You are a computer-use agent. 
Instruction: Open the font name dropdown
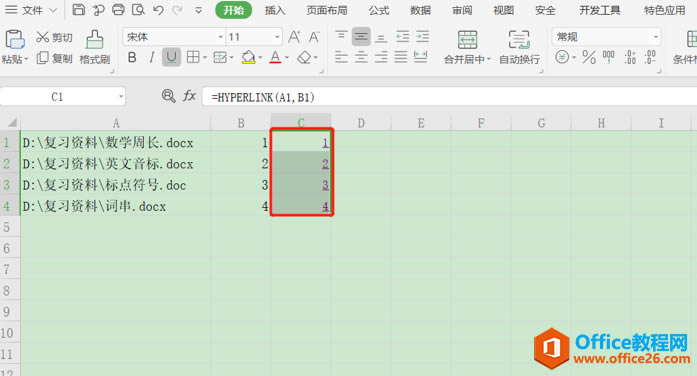click(x=220, y=37)
